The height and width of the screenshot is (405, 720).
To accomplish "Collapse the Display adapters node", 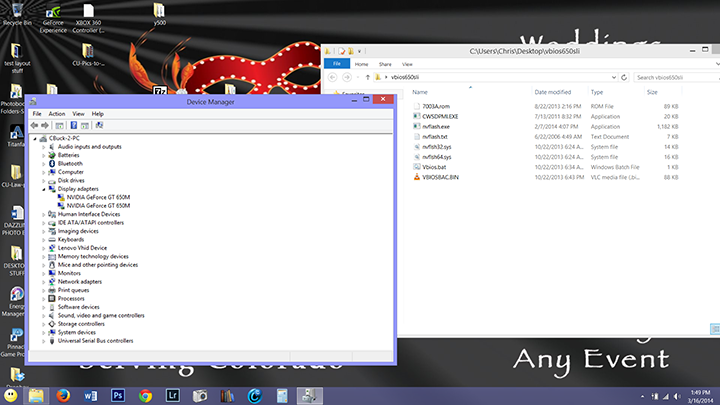I will point(44,189).
